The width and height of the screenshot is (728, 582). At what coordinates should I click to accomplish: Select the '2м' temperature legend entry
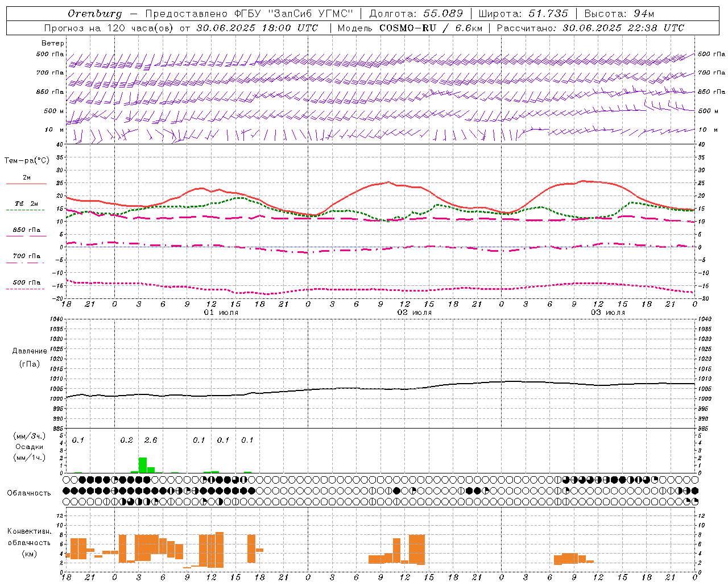(x=27, y=178)
